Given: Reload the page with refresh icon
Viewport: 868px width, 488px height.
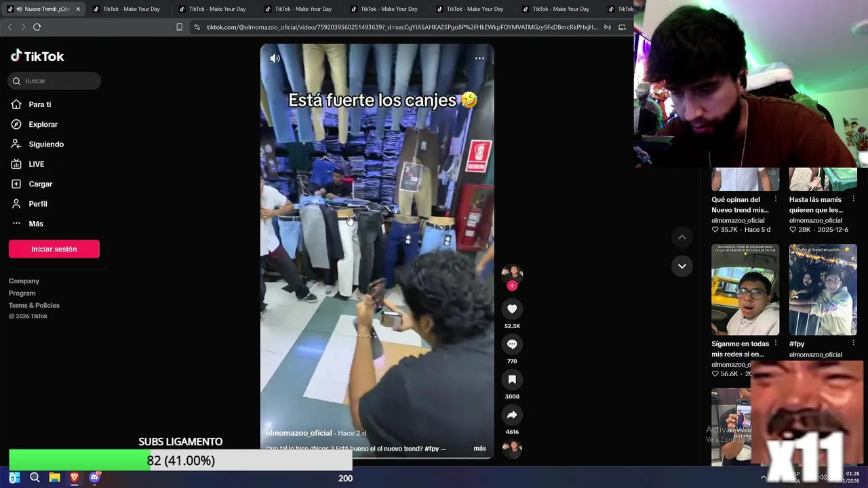Looking at the screenshot, I should [x=37, y=27].
